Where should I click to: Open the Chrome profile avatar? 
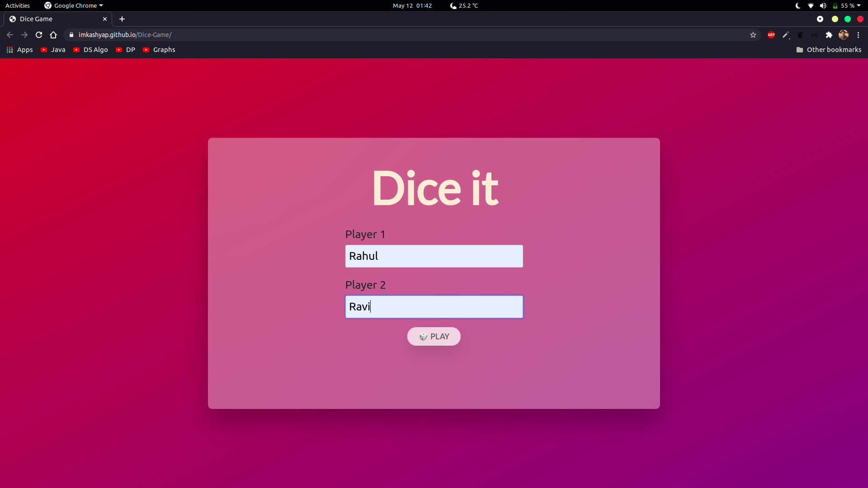pos(843,35)
